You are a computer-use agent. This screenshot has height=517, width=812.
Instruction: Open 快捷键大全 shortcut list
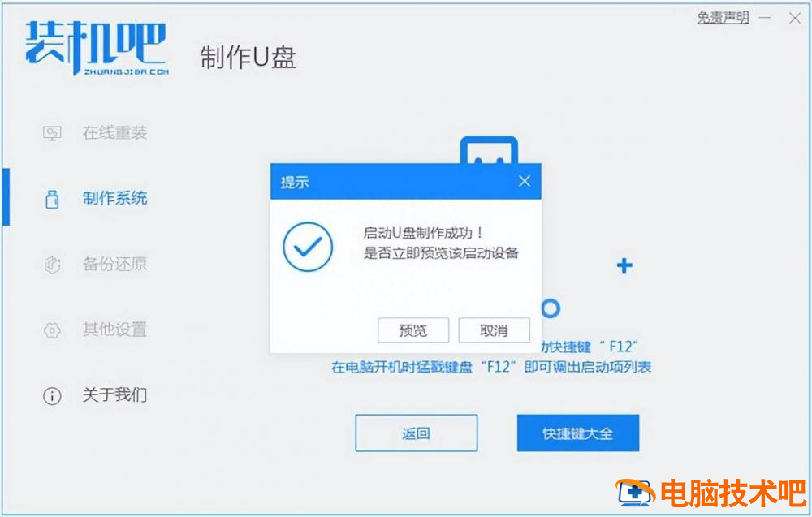[x=578, y=433]
